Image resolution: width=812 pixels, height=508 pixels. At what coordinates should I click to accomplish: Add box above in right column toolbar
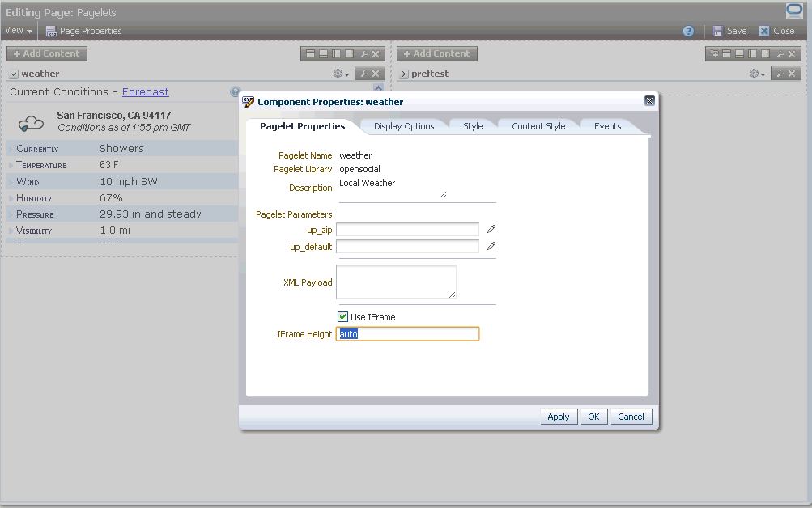point(726,54)
